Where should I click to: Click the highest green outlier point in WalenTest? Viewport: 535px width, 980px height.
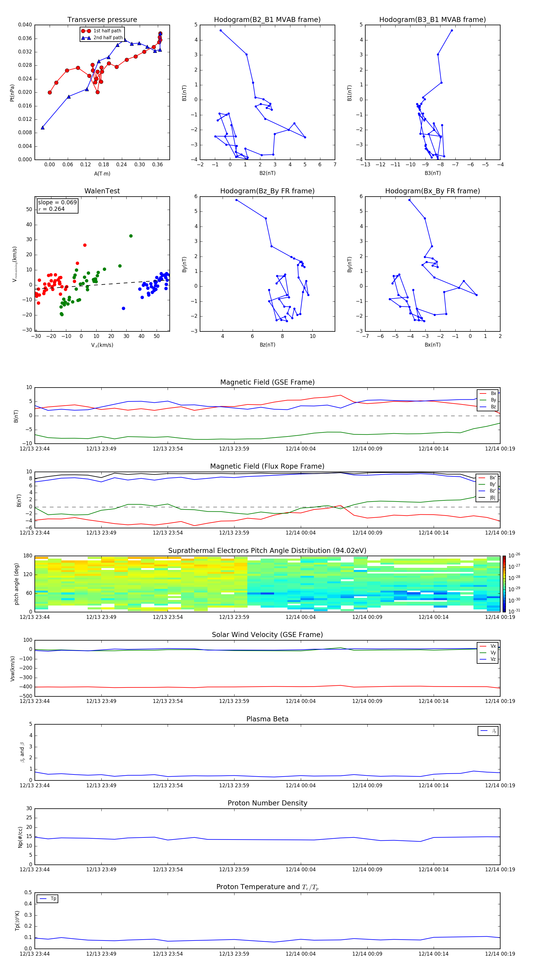point(130,236)
